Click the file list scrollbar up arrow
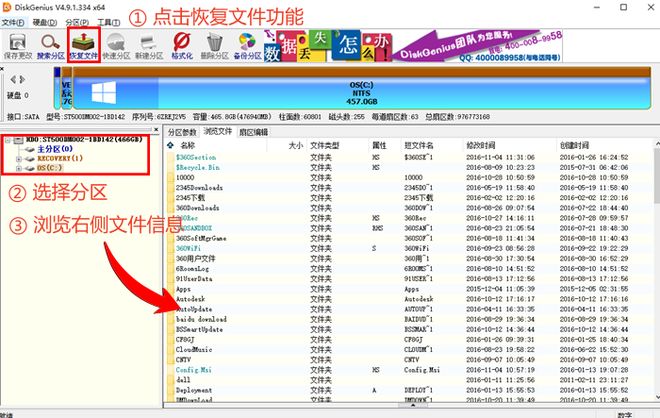Image resolution: width=660 pixels, height=418 pixels. pyautogui.click(x=657, y=144)
